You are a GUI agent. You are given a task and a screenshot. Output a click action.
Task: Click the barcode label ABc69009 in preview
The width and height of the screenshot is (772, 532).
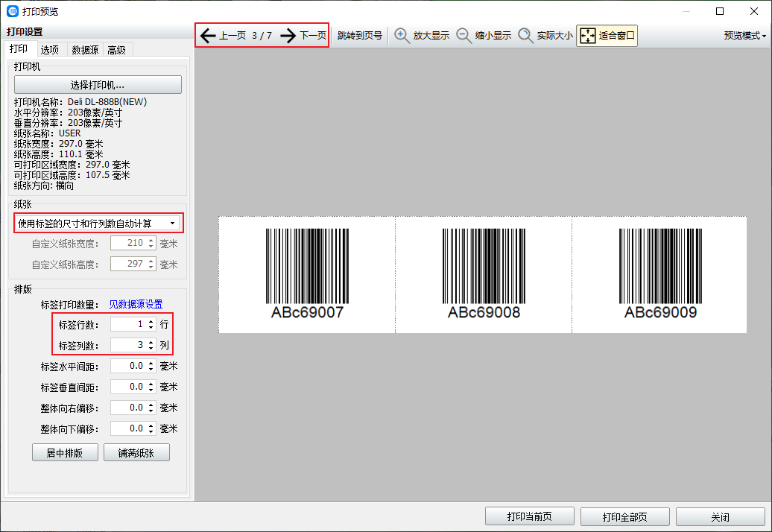point(659,275)
